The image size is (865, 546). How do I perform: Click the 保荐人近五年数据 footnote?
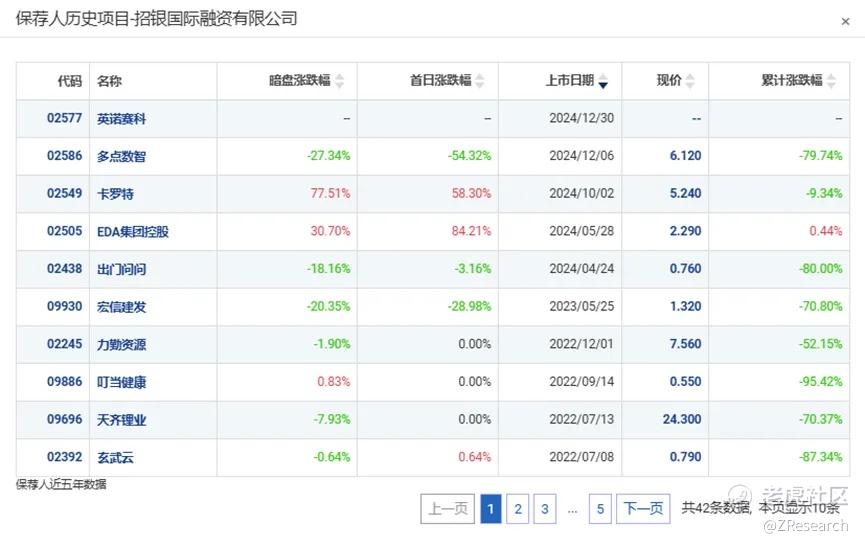click(x=61, y=485)
